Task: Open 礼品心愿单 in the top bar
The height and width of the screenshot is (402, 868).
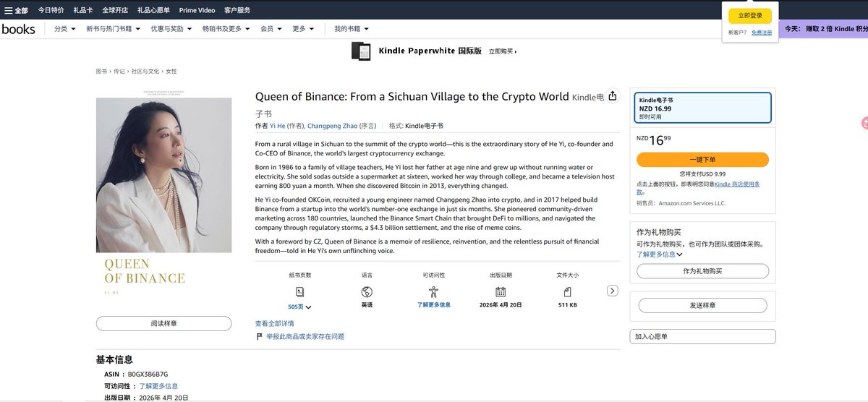Action: tap(154, 10)
